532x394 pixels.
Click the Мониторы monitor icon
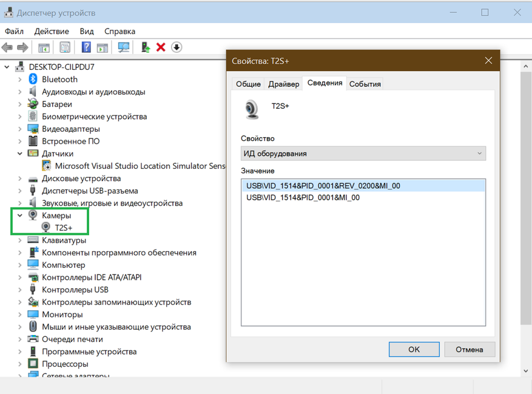pyautogui.click(x=33, y=314)
